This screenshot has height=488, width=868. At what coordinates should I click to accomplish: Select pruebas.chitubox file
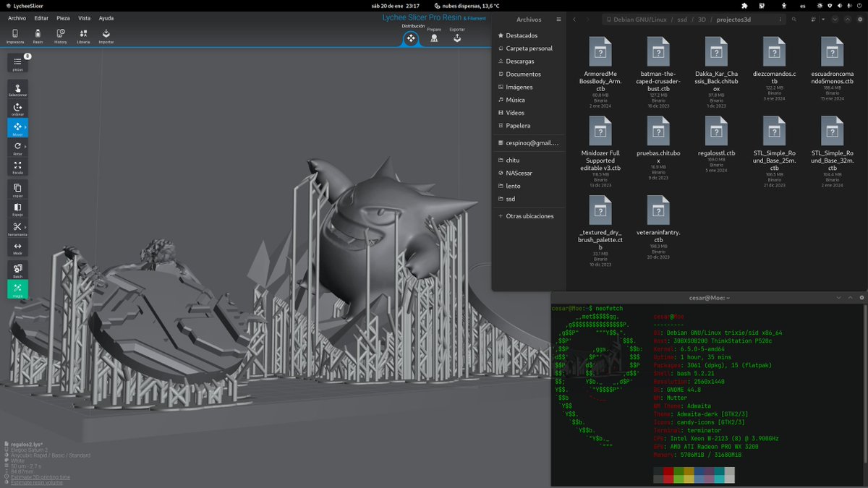pos(658,147)
